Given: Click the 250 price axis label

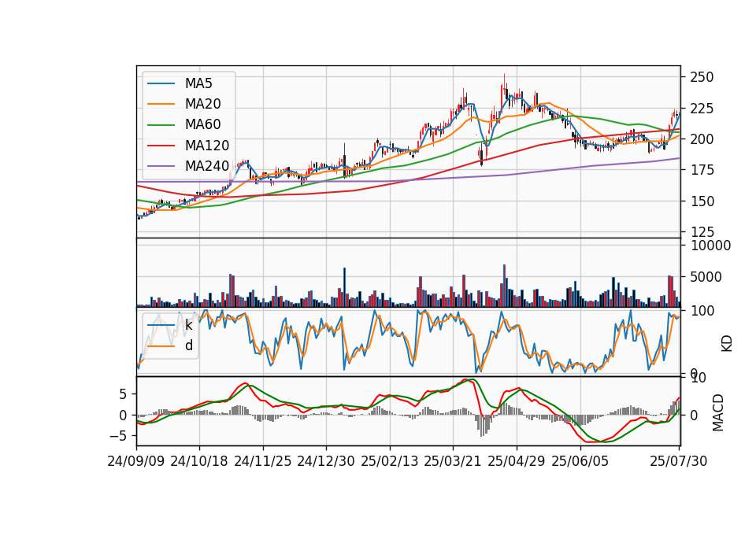Looking at the screenshot, I should (x=702, y=77).
